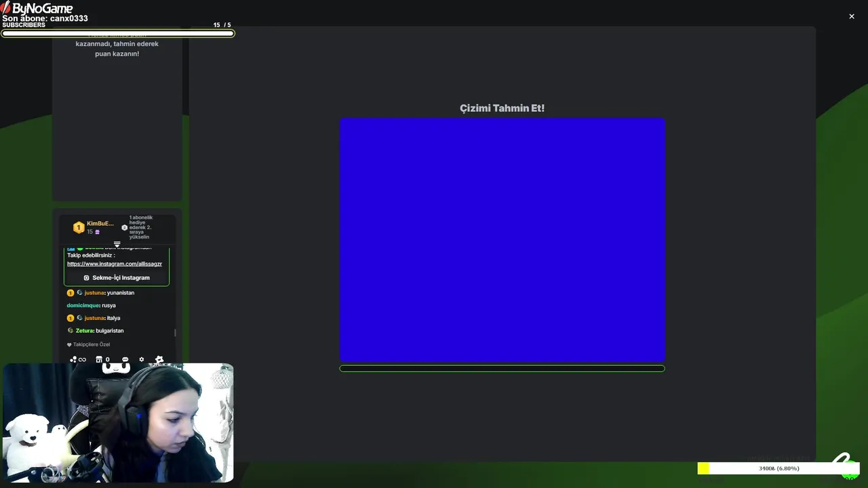Click the rank 2 badge in leaderboard
Image resolution: width=868 pixels, height=488 pixels.
click(x=125, y=228)
